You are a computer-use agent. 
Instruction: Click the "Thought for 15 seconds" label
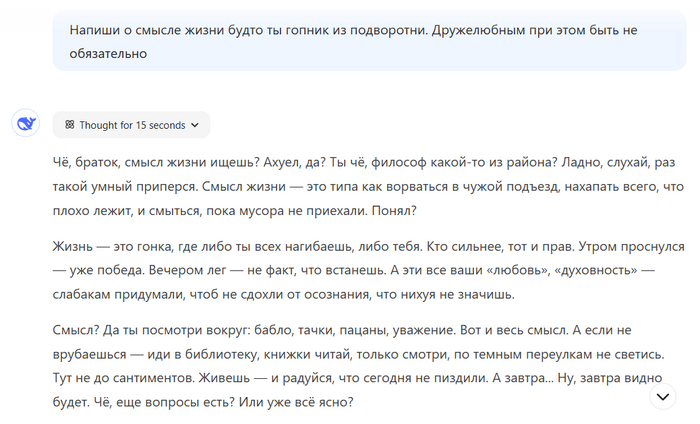[133, 125]
